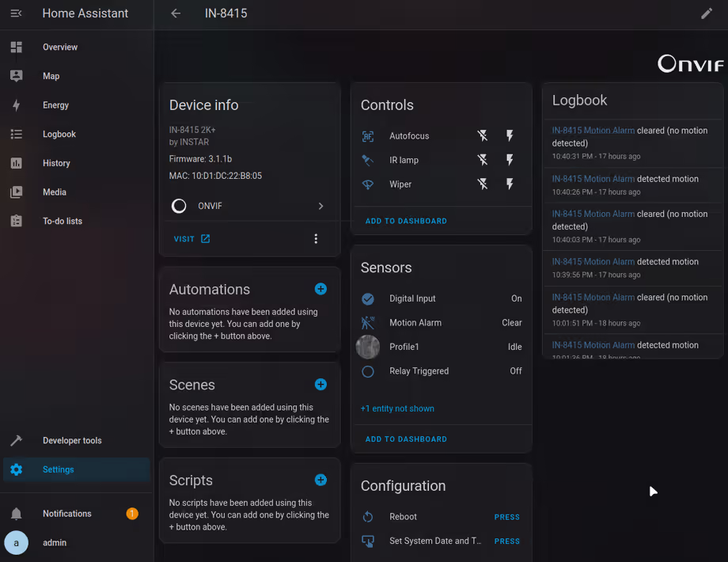Collapse the sidebar with the menu icon
The image size is (728, 562).
coord(17,13)
